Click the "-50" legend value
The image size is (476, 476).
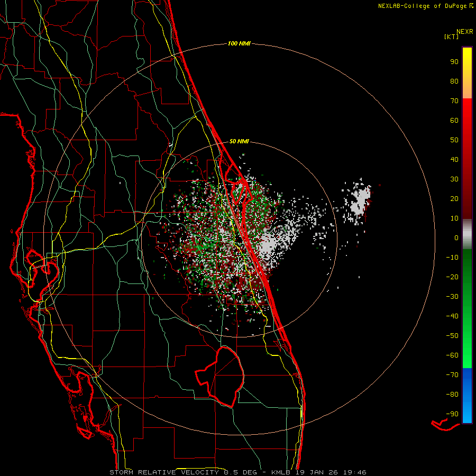(x=452, y=336)
